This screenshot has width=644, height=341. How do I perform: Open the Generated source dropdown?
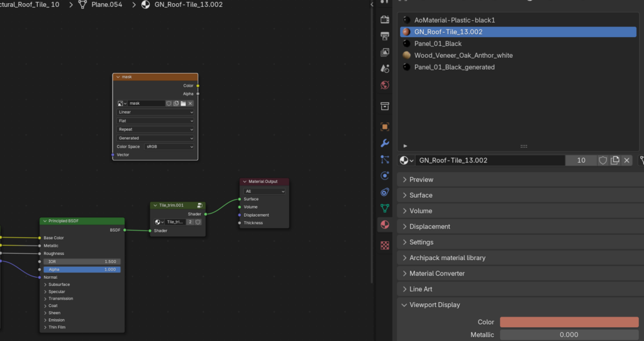(155, 138)
